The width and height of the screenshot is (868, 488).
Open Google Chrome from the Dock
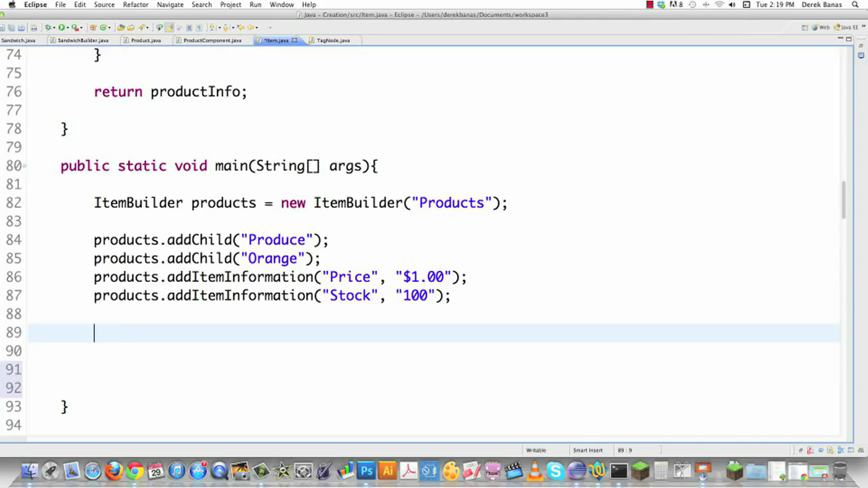134,470
